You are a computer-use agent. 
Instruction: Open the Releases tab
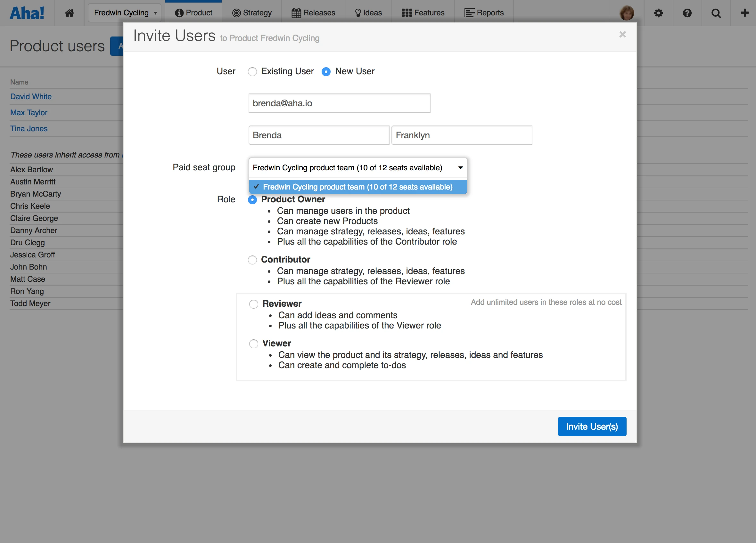(313, 13)
